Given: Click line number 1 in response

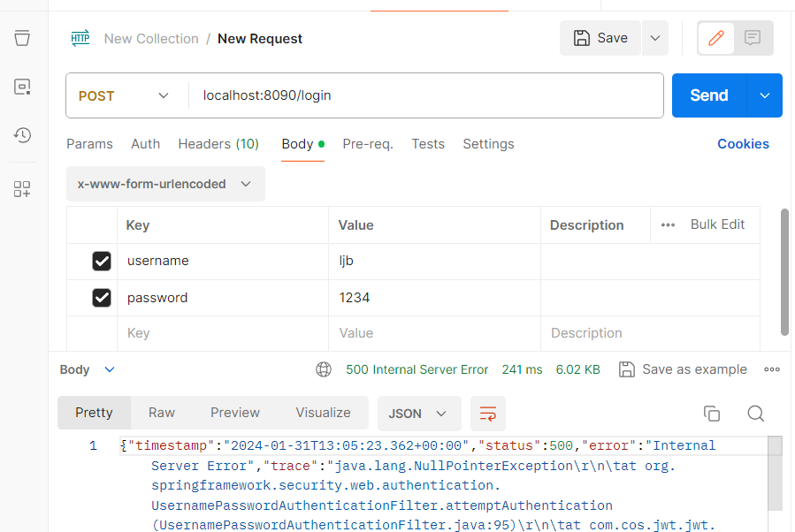Looking at the screenshot, I should click(93, 445).
